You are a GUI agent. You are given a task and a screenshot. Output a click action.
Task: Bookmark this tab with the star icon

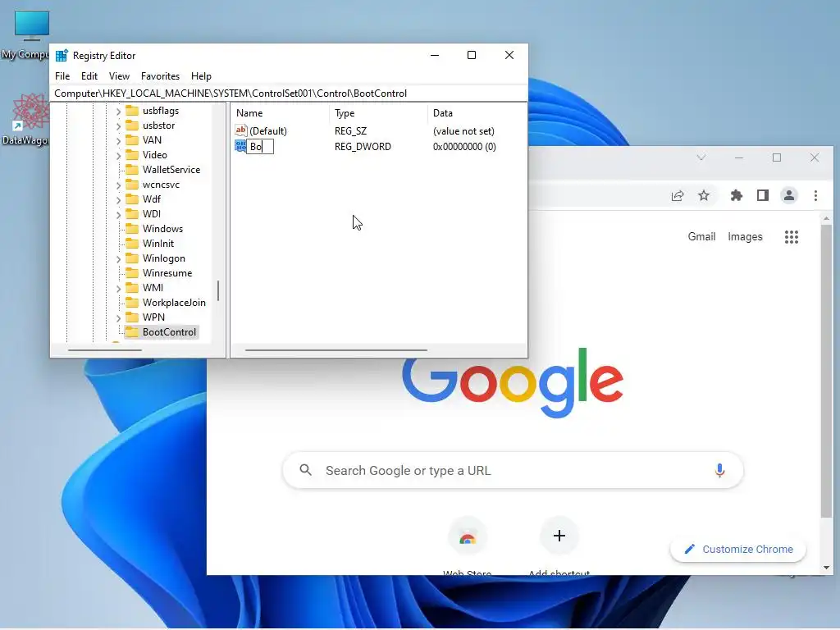[x=704, y=195]
